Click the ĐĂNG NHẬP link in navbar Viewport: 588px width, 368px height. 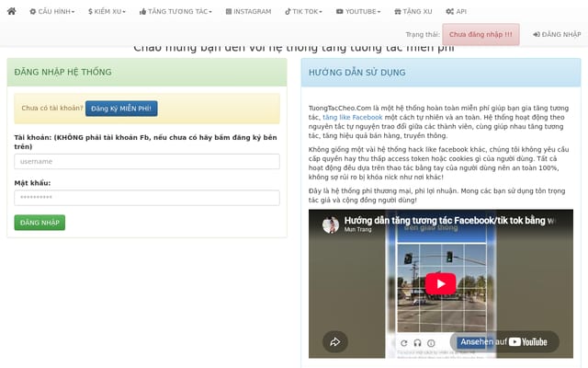point(557,35)
